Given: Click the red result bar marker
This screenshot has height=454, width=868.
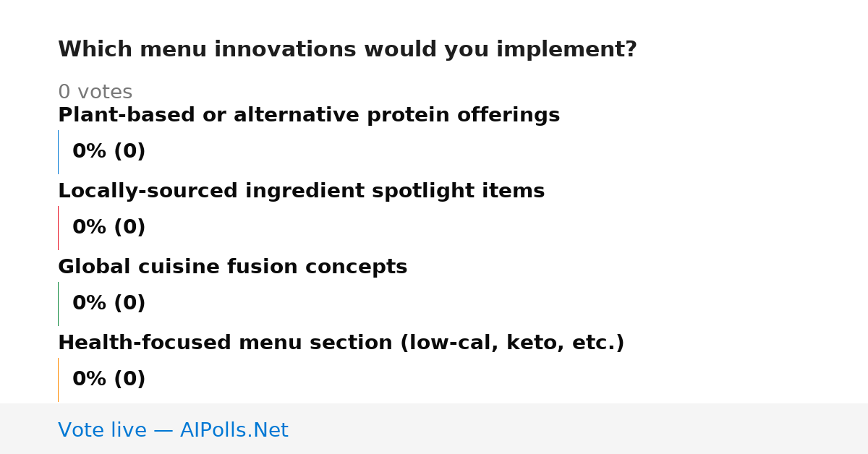Looking at the screenshot, I should pos(58,228).
